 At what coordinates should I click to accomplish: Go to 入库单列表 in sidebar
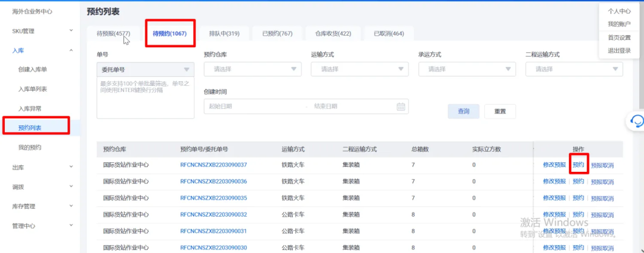pos(32,89)
